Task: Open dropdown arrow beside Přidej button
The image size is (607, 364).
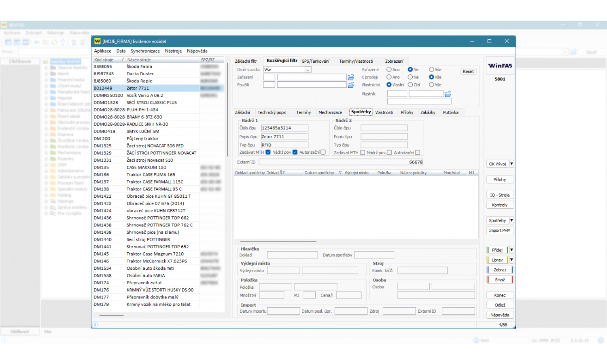Action: (x=511, y=250)
